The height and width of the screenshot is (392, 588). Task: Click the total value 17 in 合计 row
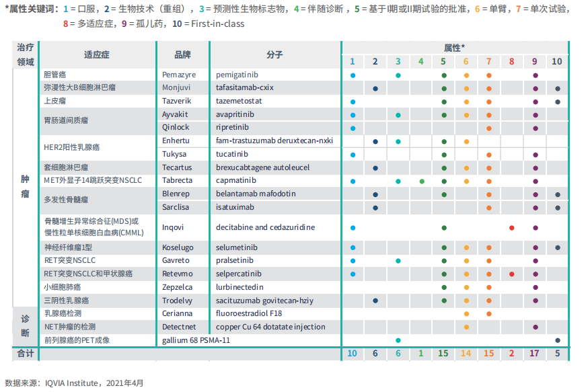[534, 354]
